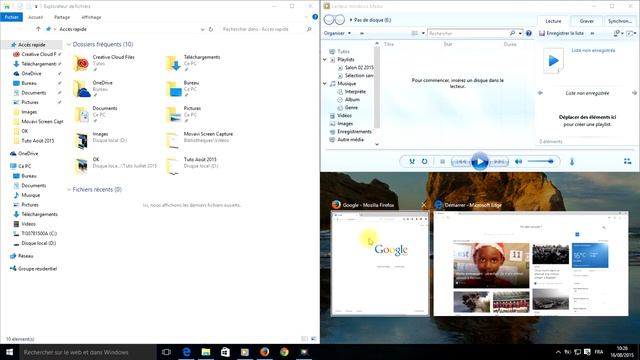Select Accès rapide in navigation pane
This screenshot has width=640, height=360.
(32, 44)
